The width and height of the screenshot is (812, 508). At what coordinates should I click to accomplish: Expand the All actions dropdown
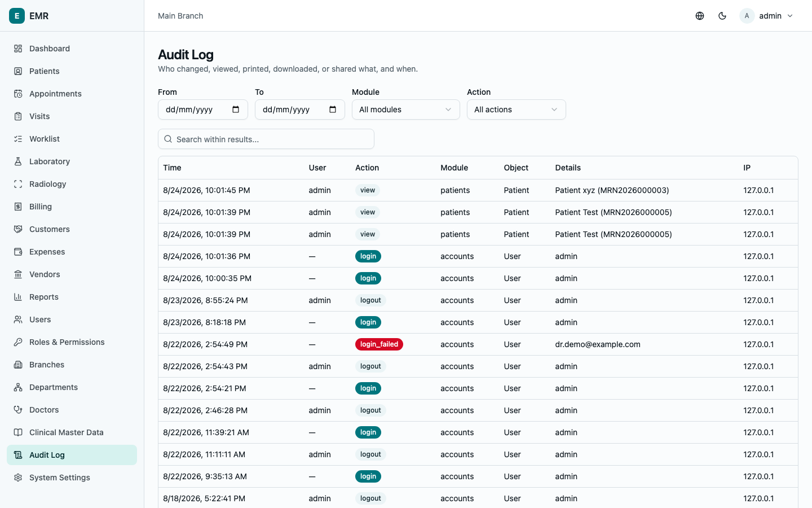click(x=517, y=110)
